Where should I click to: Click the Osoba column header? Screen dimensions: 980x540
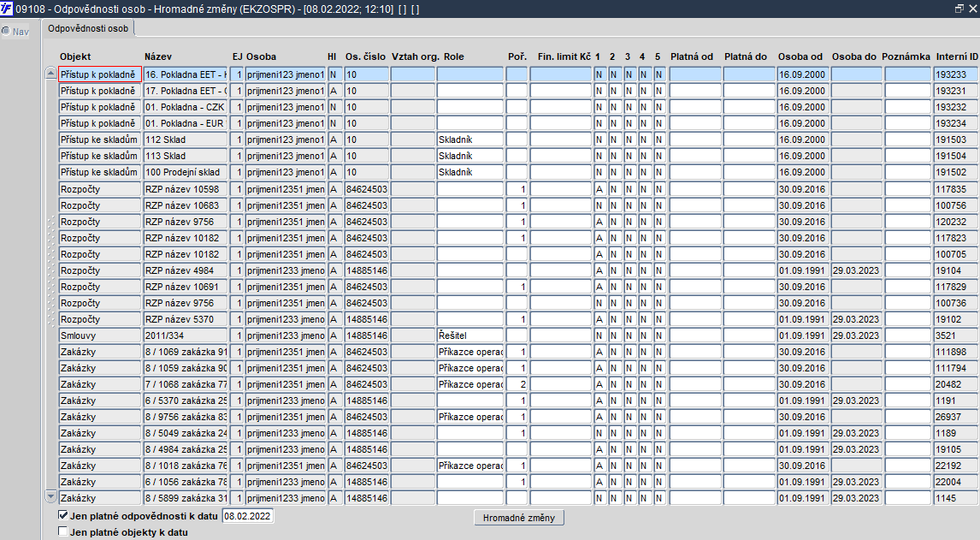point(262,56)
